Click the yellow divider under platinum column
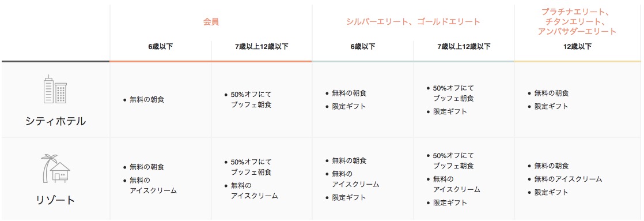 pyautogui.click(x=577, y=61)
